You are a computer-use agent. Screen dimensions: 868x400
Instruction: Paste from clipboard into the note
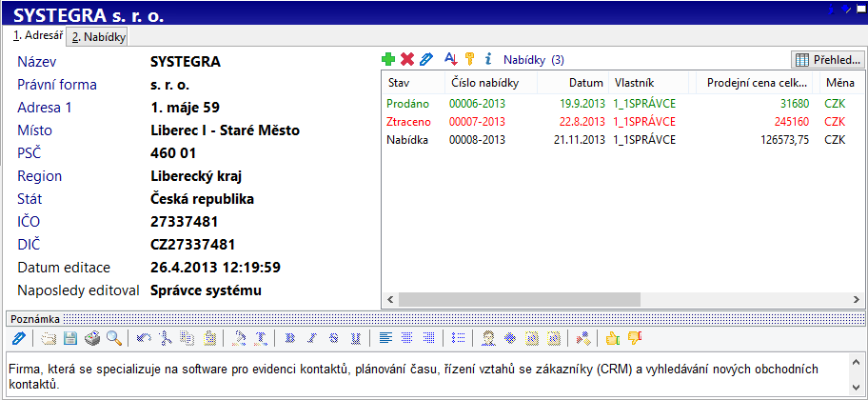click(x=209, y=338)
